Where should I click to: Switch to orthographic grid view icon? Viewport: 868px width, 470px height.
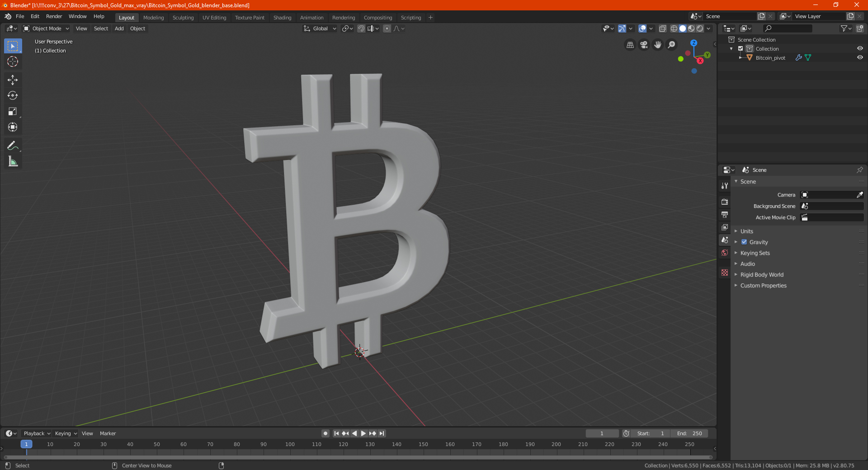pyautogui.click(x=630, y=45)
